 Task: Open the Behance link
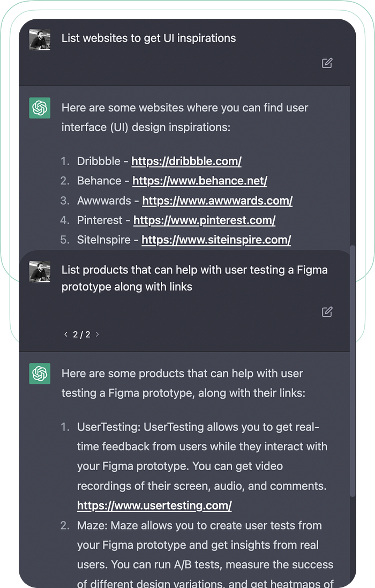coord(200,181)
